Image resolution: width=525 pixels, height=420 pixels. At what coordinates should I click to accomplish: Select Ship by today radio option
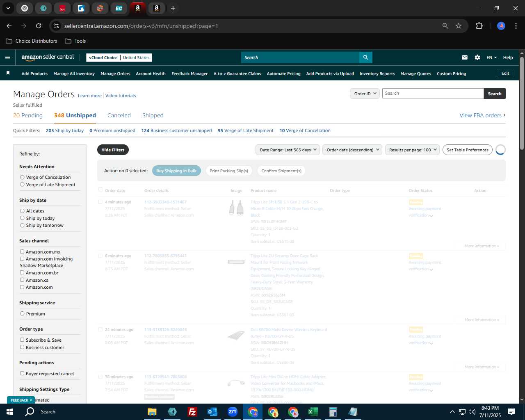click(x=22, y=218)
